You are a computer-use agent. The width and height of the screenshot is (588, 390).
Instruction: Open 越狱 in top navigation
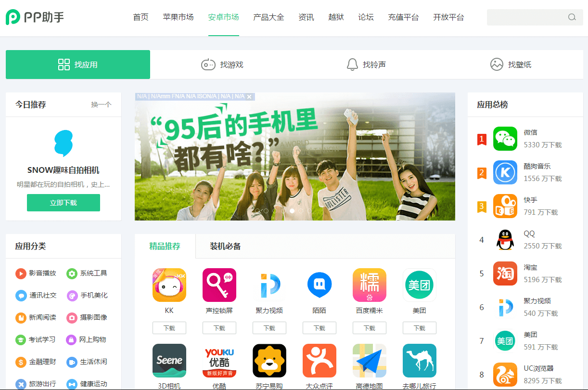coord(336,17)
